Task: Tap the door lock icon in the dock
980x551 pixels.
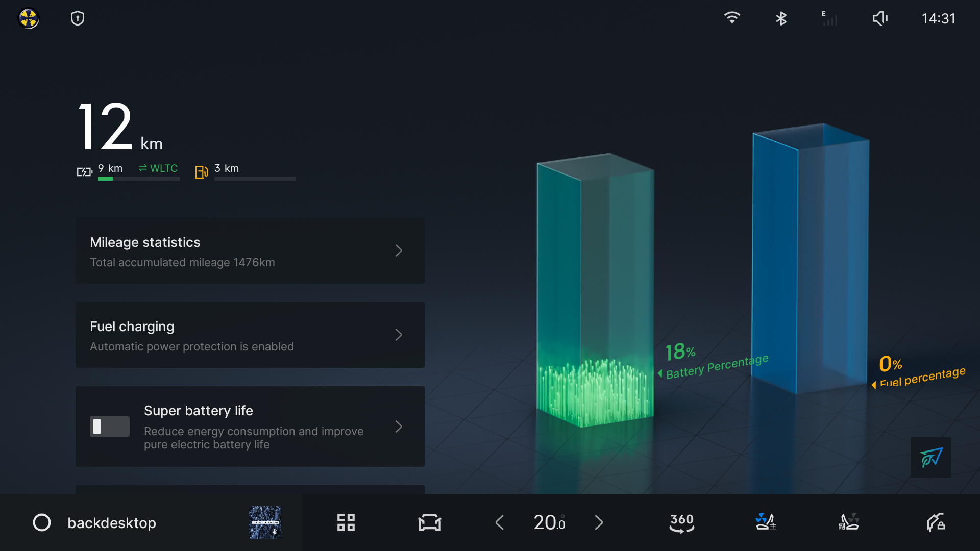Action: (935, 522)
